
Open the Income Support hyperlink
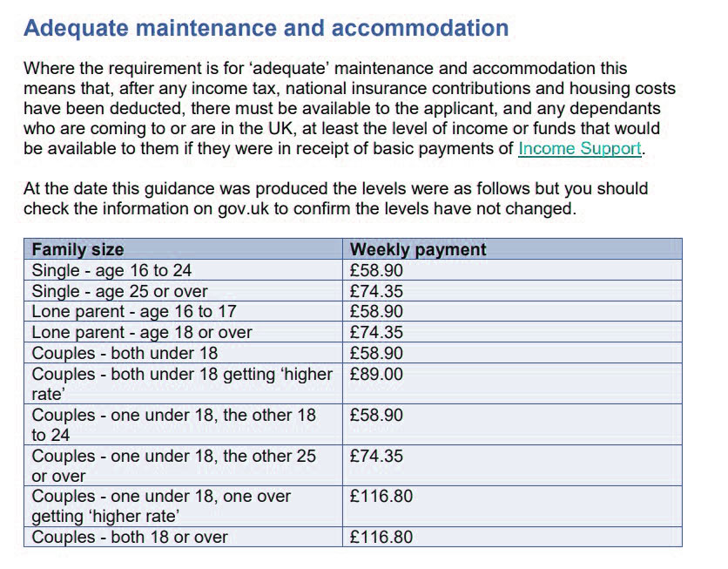pyautogui.click(x=580, y=149)
